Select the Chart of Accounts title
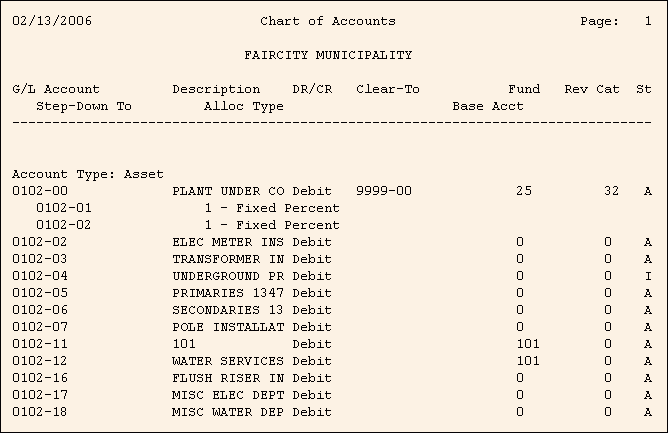The height and width of the screenshot is (433, 668). click(327, 21)
